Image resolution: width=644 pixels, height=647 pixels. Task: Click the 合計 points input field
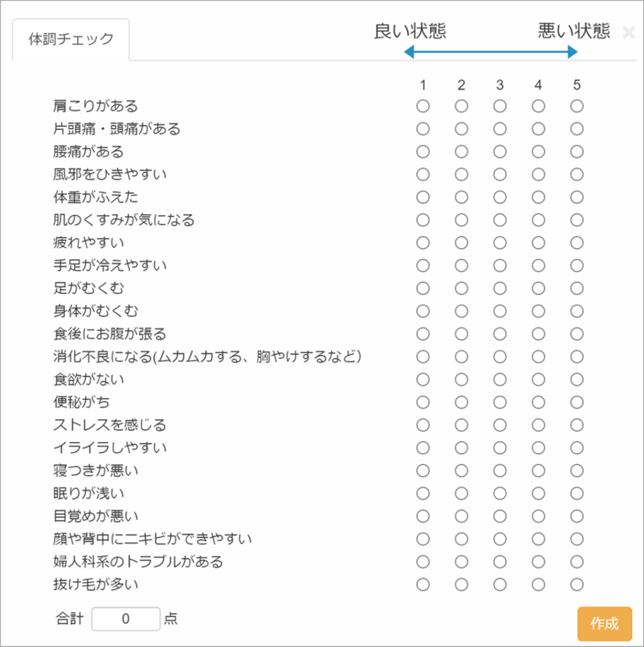tap(126, 619)
